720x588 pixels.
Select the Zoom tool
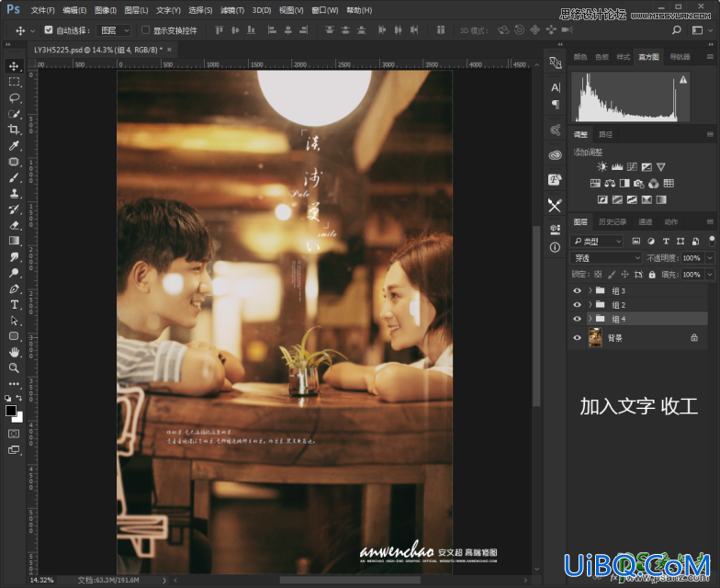pyautogui.click(x=14, y=367)
